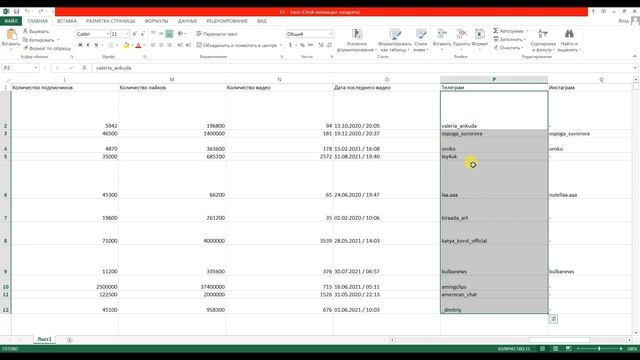Toggle center text horizontally button
640x360 pixels.
[x=161, y=45]
